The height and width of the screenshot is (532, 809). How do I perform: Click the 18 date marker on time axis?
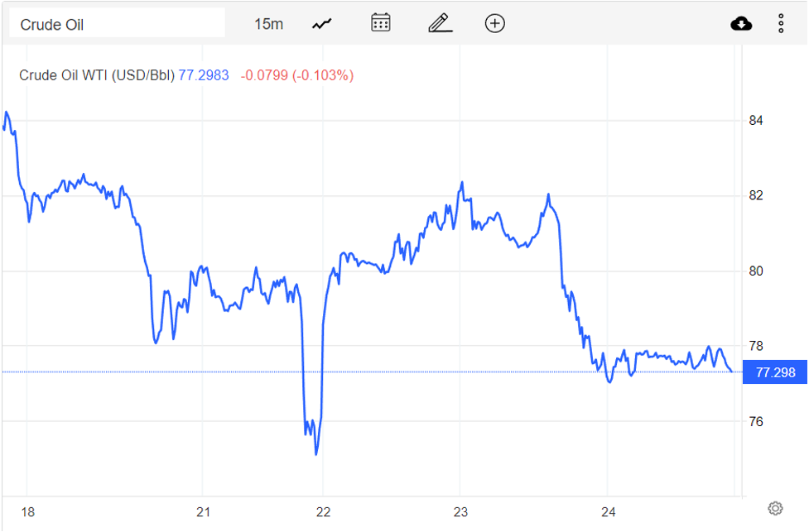(x=27, y=511)
